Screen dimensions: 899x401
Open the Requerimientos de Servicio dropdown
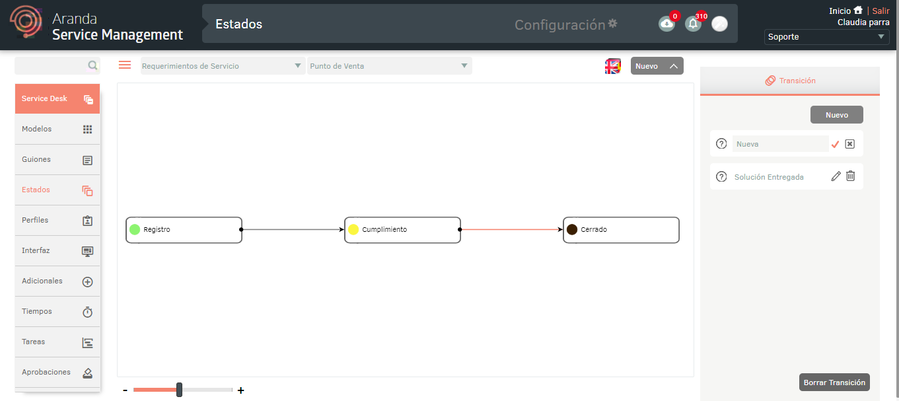(x=223, y=66)
